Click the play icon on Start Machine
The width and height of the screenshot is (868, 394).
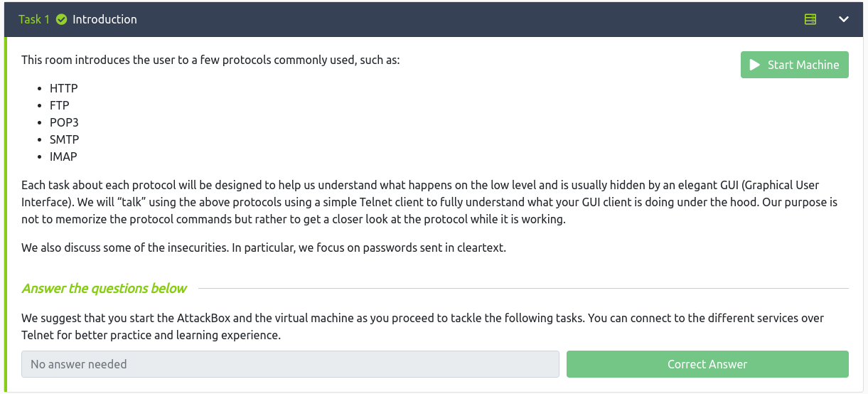pos(755,65)
